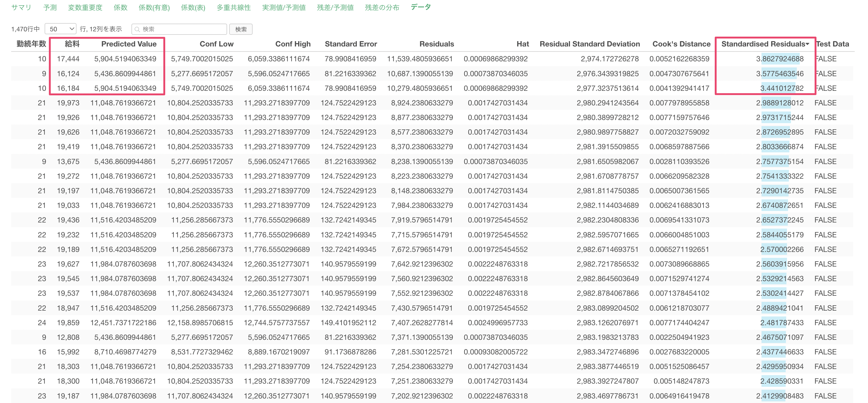Click standardised residual 3.5775463546
The width and height of the screenshot is (868, 403).
780,73
